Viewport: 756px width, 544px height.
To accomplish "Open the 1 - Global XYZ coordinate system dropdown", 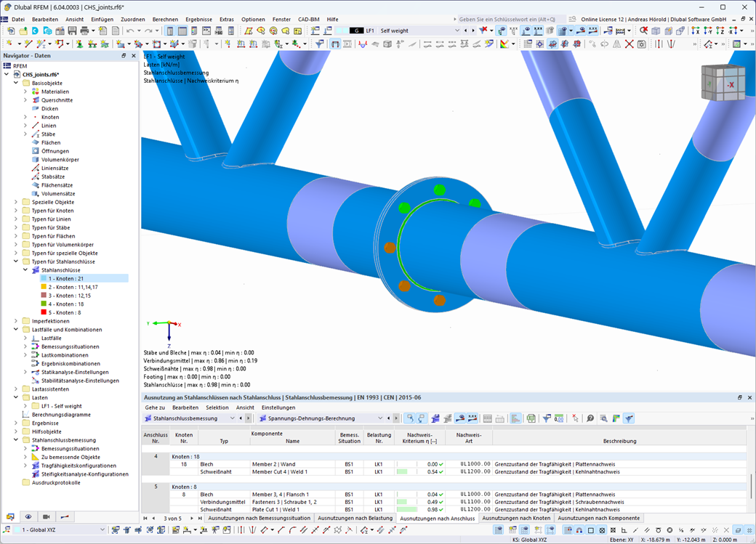I will (102, 529).
